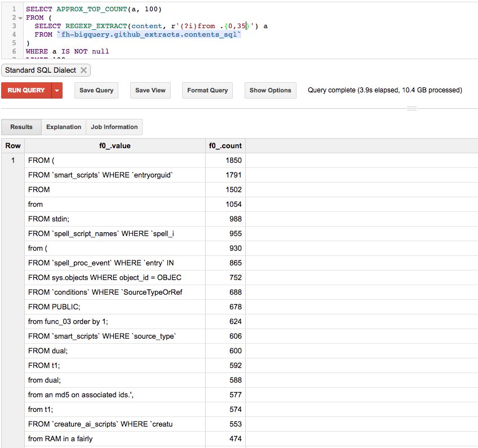Click Save Query button
Viewport: 478px width, 448px height.
tap(96, 91)
